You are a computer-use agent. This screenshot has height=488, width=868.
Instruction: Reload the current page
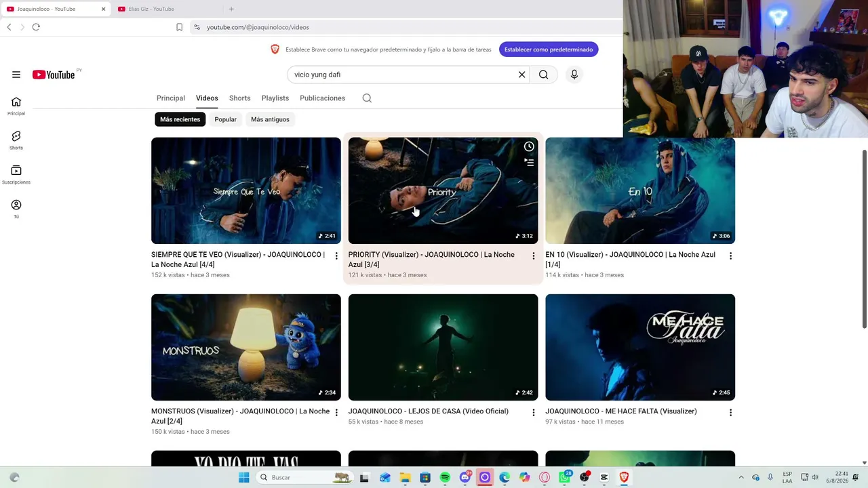pyautogui.click(x=36, y=27)
